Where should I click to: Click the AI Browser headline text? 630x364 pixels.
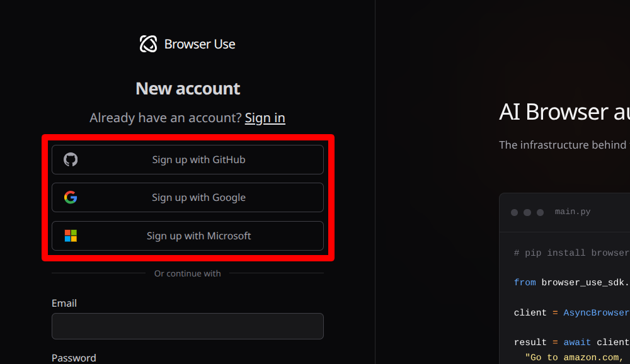point(564,111)
